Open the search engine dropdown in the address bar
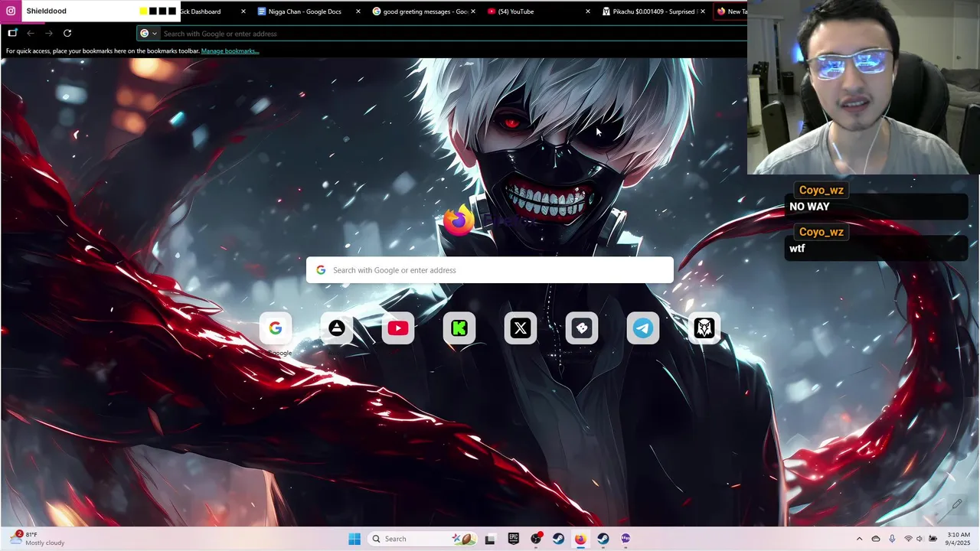The height and width of the screenshot is (551, 980). tap(148, 33)
